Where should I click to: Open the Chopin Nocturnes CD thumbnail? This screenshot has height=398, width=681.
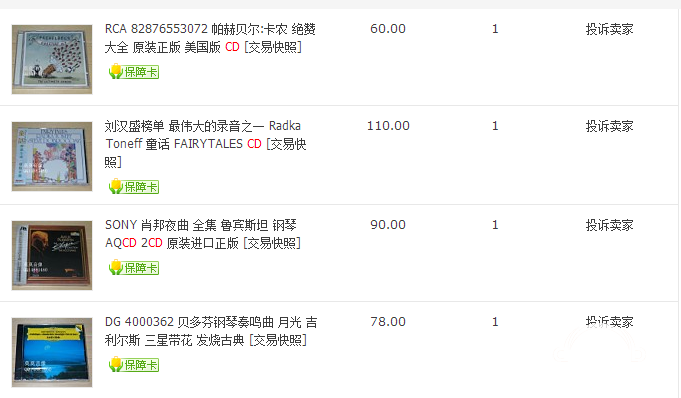tap(52, 255)
